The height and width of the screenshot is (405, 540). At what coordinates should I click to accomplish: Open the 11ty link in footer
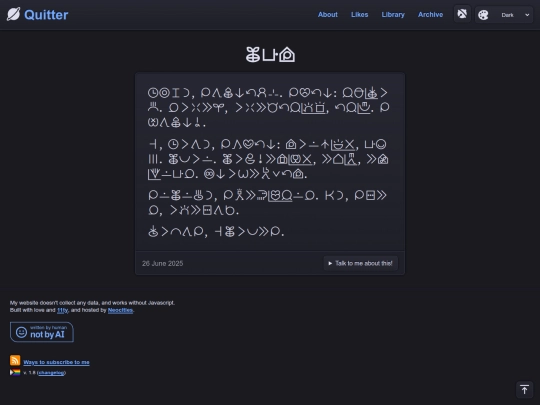point(62,310)
